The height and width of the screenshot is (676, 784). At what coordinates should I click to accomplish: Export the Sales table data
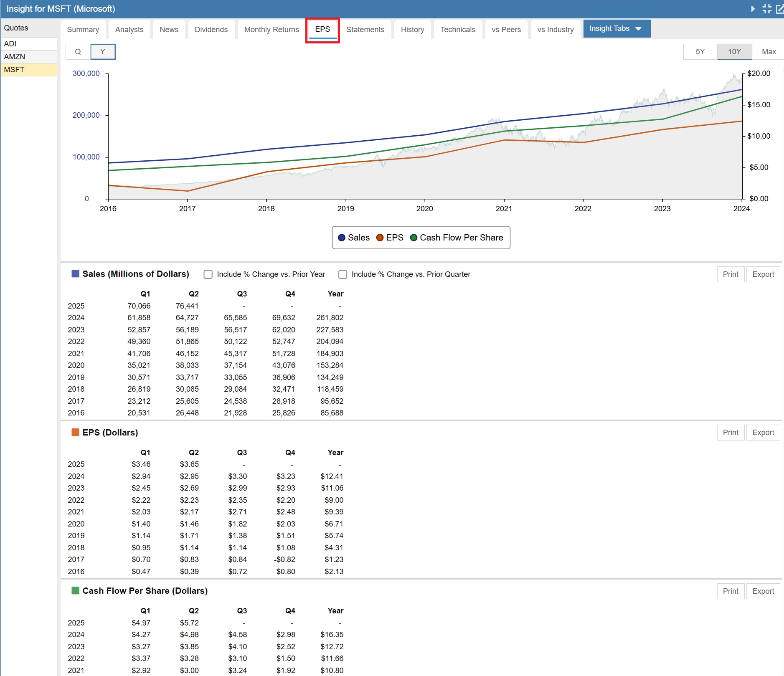point(763,274)
